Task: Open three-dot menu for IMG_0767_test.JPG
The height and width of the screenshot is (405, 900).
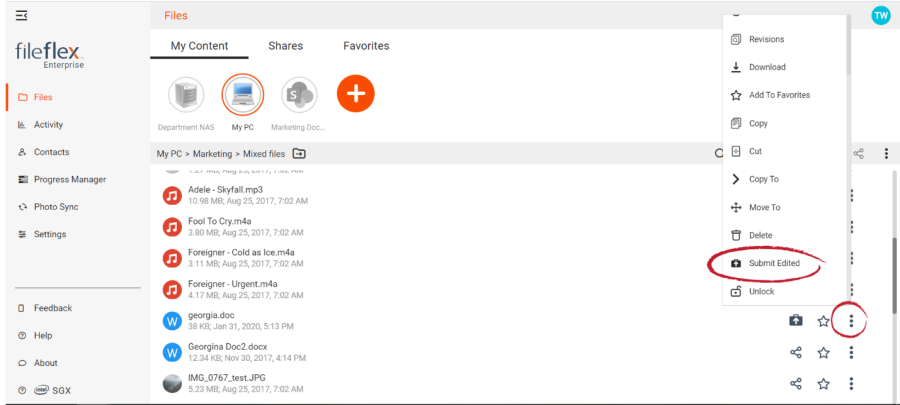Action: [x=851, y=384]
